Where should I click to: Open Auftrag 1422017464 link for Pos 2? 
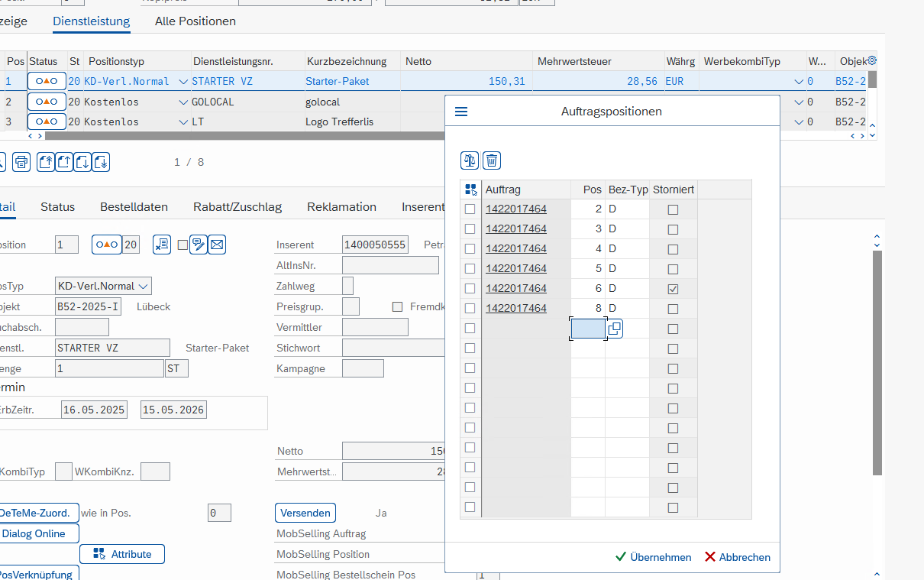[x=516, y=209]
